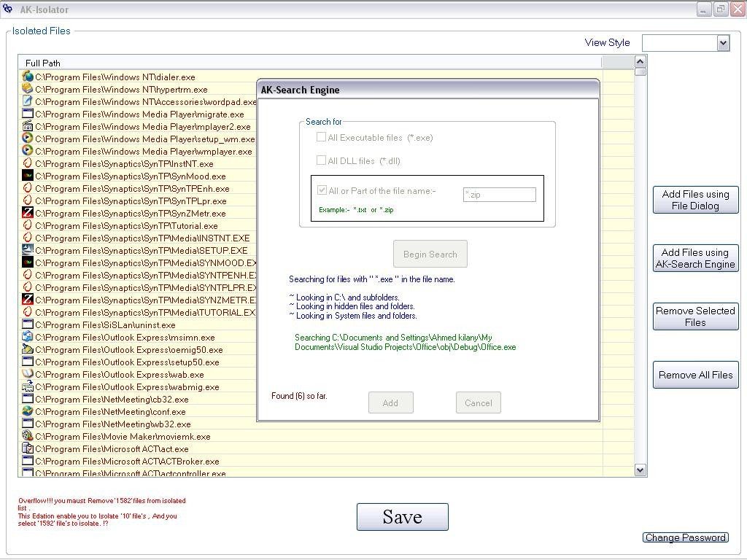Click Add Files using AK-Search Engine button

695,258
